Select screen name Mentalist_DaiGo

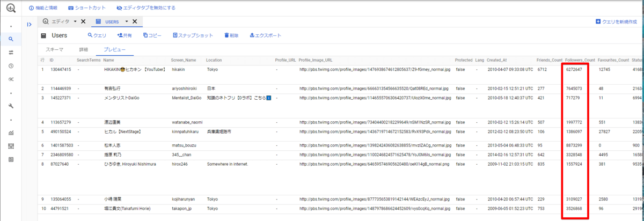186,98
